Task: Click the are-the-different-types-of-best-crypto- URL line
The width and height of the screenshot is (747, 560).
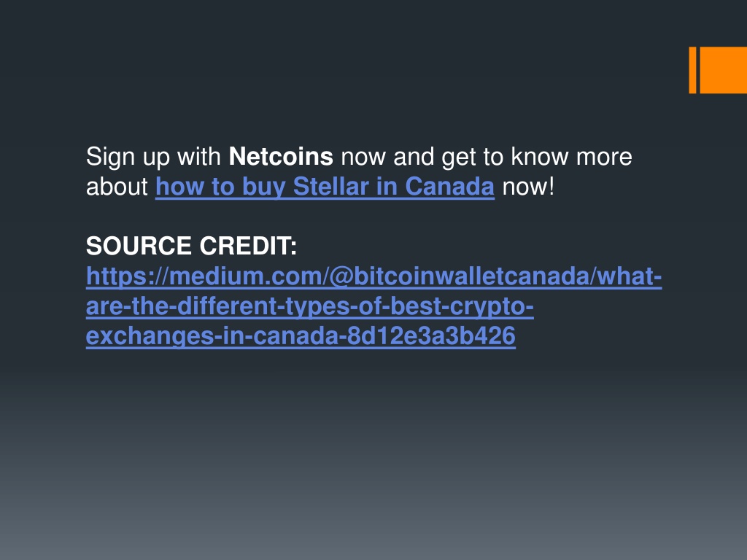Action: click(309, 306)
